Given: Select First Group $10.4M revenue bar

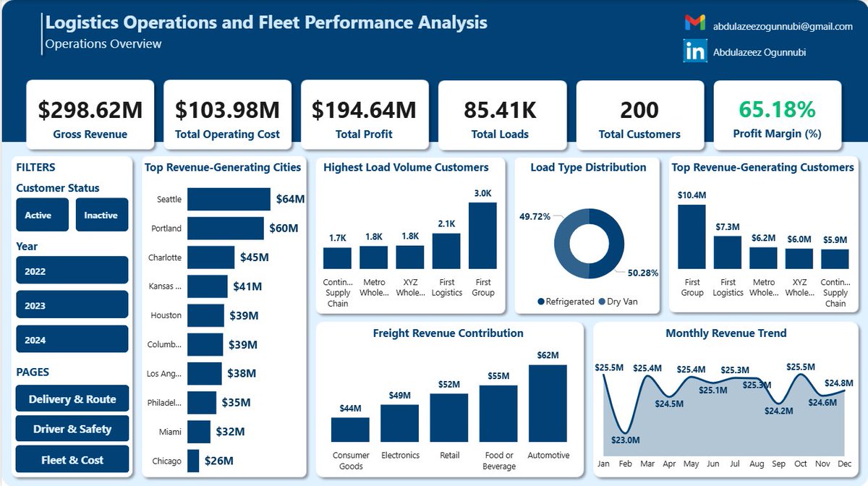Looking at the screenshot, I should coord(692,236).
